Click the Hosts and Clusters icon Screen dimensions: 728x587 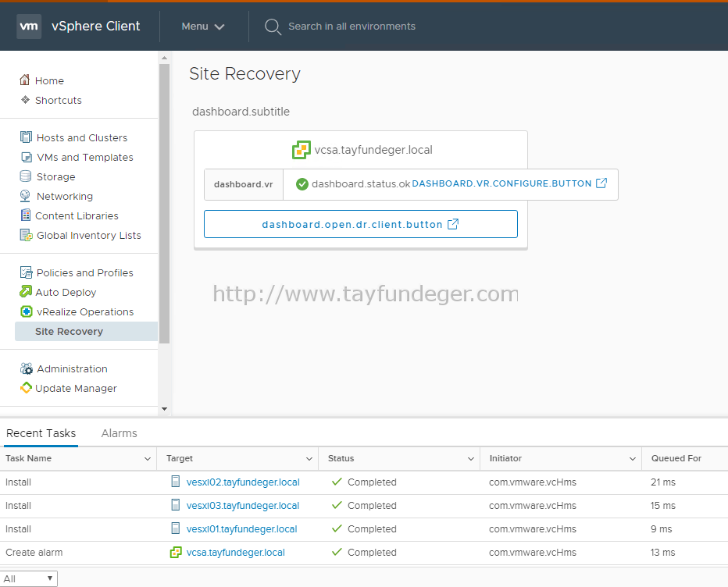(26, 137)
